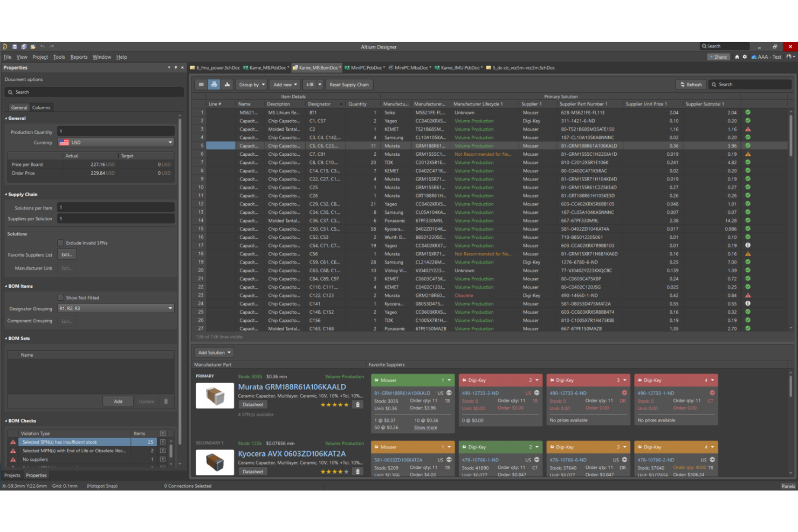Click the Properties panel Search field
This screenshot has height=532, width=798.
point(94,92)
